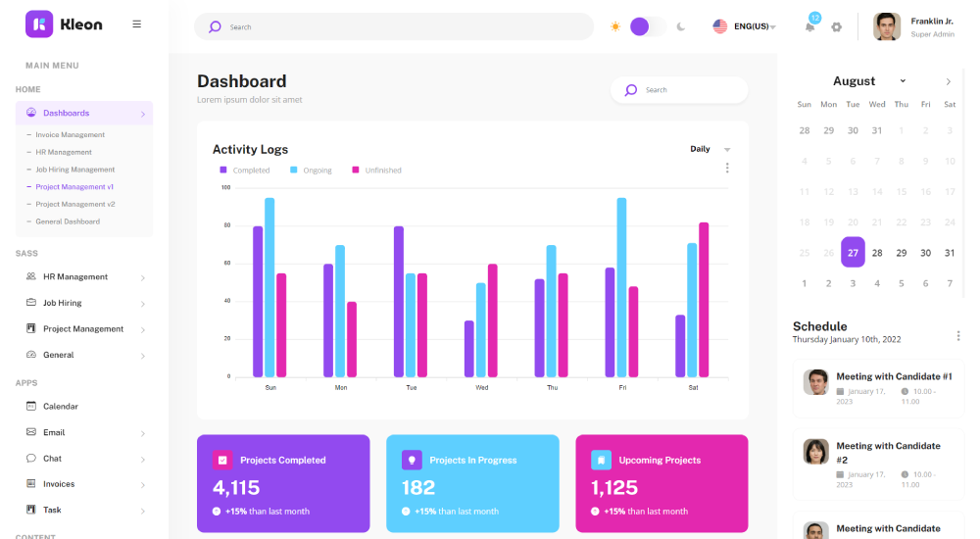This screenshot has height=539, width=980.
Task: Click the Projects Completed purple card
Action: coord(283,483)
